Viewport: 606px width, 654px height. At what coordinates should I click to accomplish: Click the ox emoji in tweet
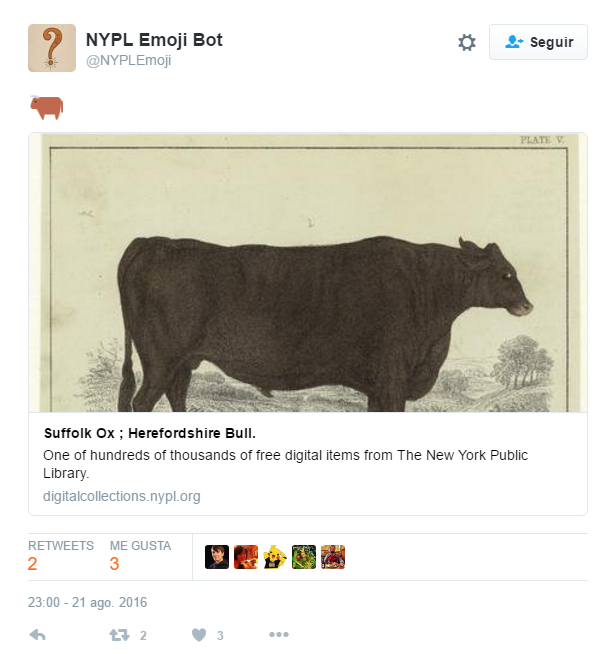pos(47,107)
